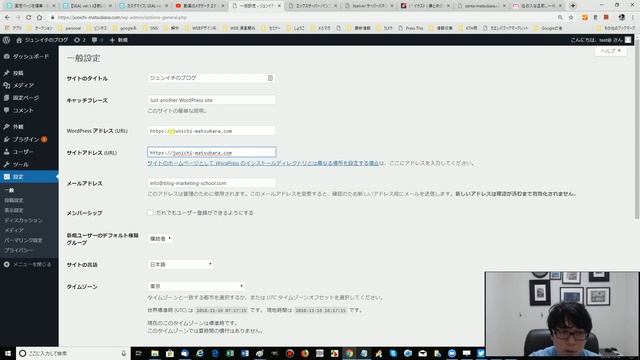Click the microphone icon in taskbar search

[x=124, y=353]
